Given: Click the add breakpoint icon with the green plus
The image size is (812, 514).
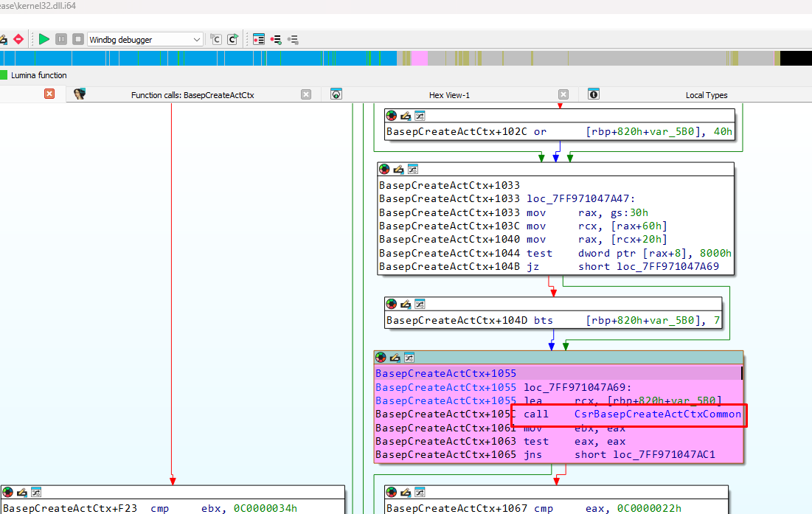Looking at the screenshot, I should pos(276,39).
